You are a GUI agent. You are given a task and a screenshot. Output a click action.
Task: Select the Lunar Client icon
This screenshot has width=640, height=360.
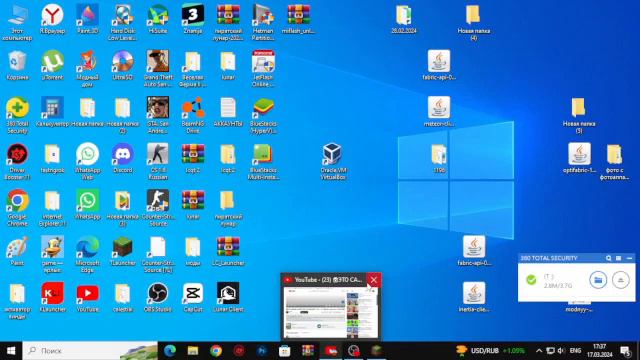point(228,299)
